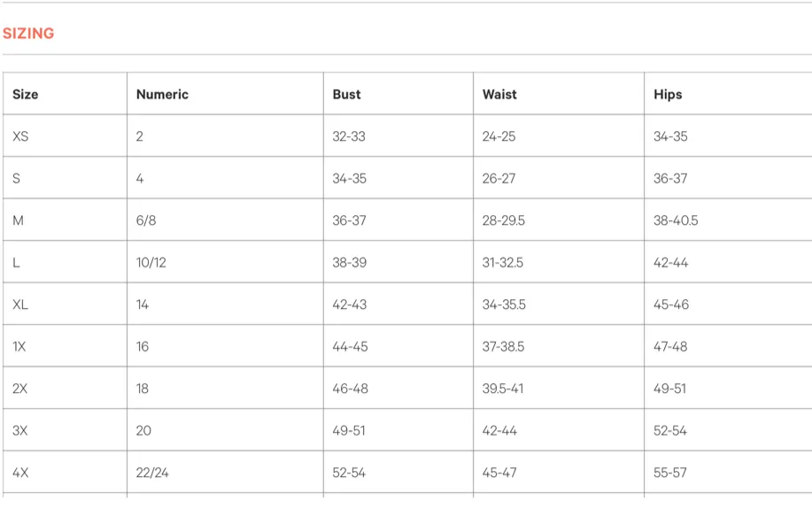Click waist value 28-29.5
Screen dimensions: 812x524
click(503, 220)
